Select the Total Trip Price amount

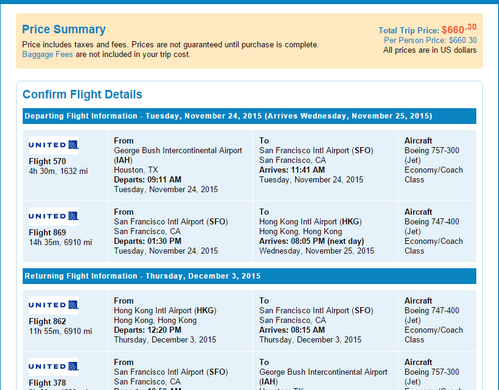pos(459,29)
